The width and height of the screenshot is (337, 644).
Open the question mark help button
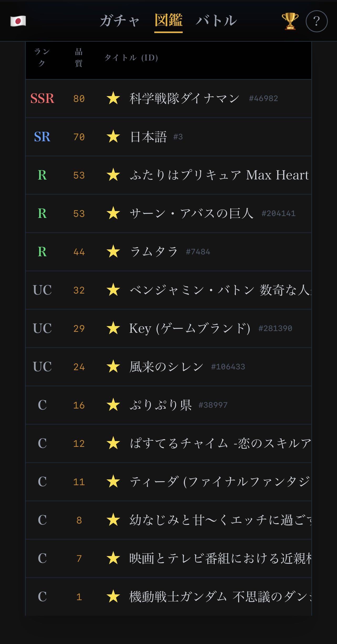pyautogui.click(x=316, y=21)
